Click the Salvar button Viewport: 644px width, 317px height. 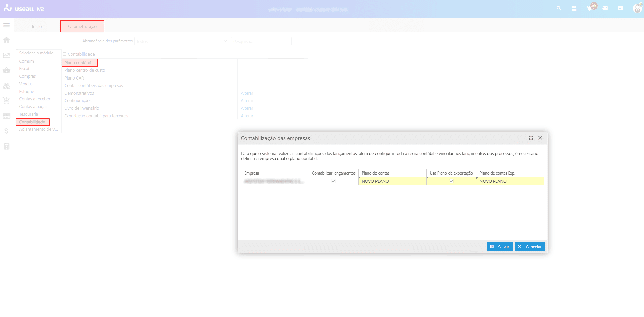coord(500,247)
